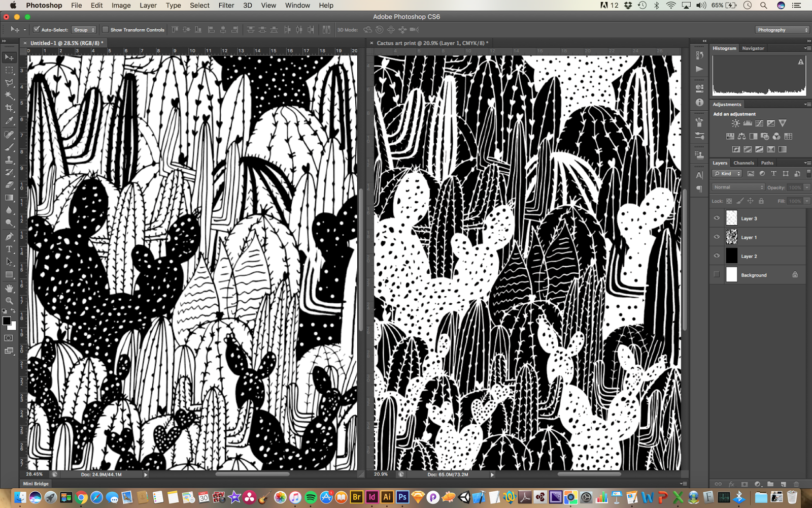This screenshot has height=508, width=812.
Task: Open the layer filter Kind dropdown
Action: coord(727,174)
